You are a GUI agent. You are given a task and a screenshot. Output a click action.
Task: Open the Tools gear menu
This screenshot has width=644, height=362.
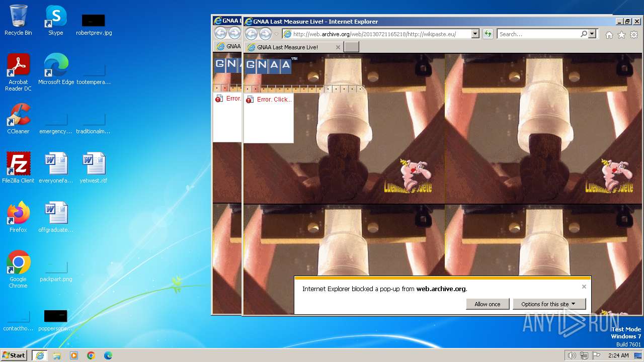click(634, 35)
